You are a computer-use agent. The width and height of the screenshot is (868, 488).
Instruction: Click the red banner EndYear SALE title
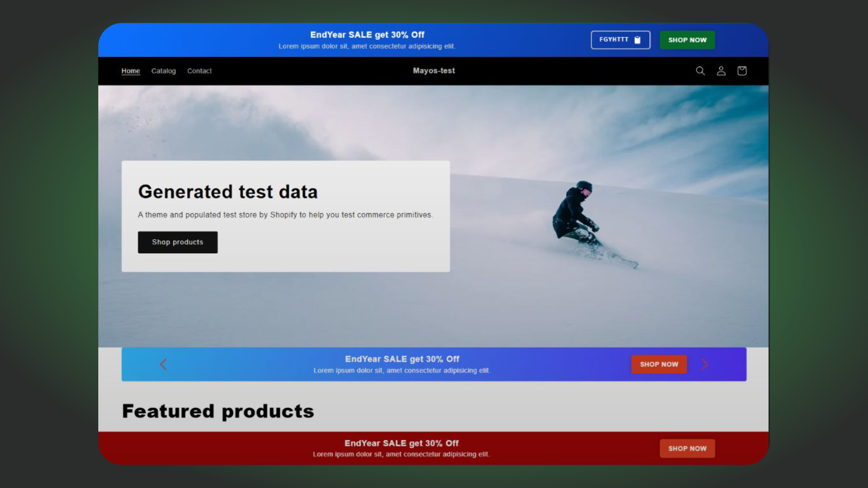[x=401, y=443]
